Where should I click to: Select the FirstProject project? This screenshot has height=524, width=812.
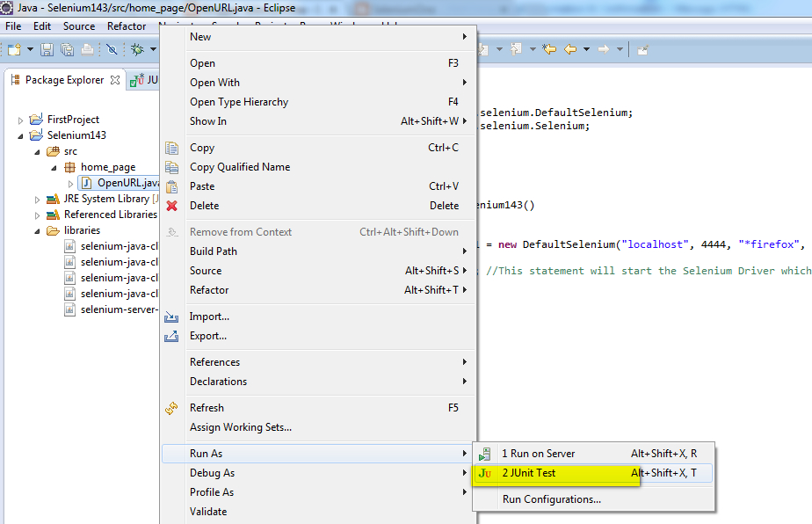click(64, 120)
